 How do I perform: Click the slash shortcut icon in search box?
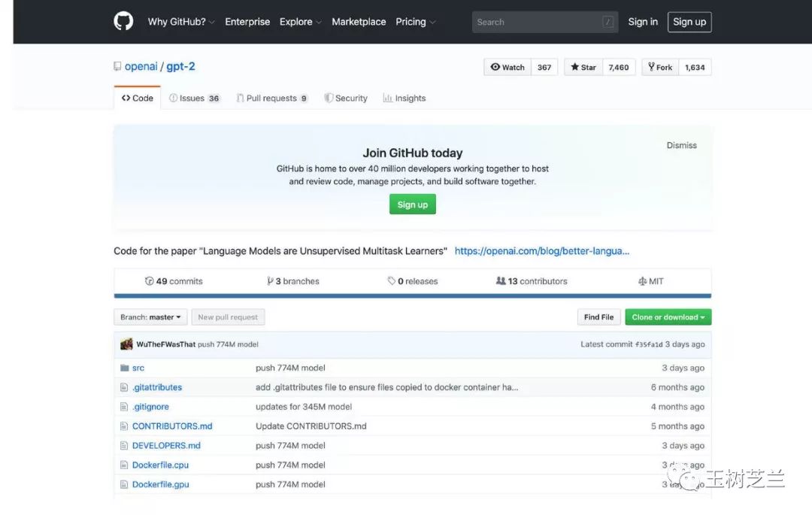tap(608, 22)
